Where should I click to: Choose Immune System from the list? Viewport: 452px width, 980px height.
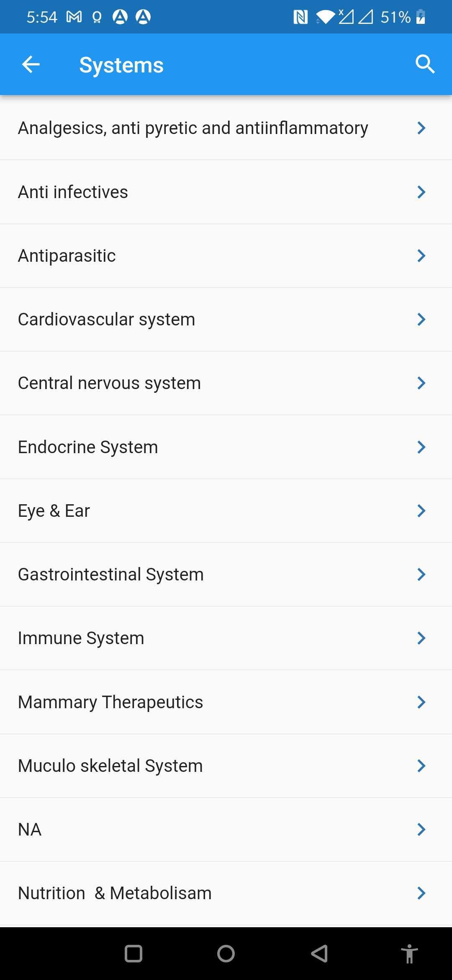(81, 638)
